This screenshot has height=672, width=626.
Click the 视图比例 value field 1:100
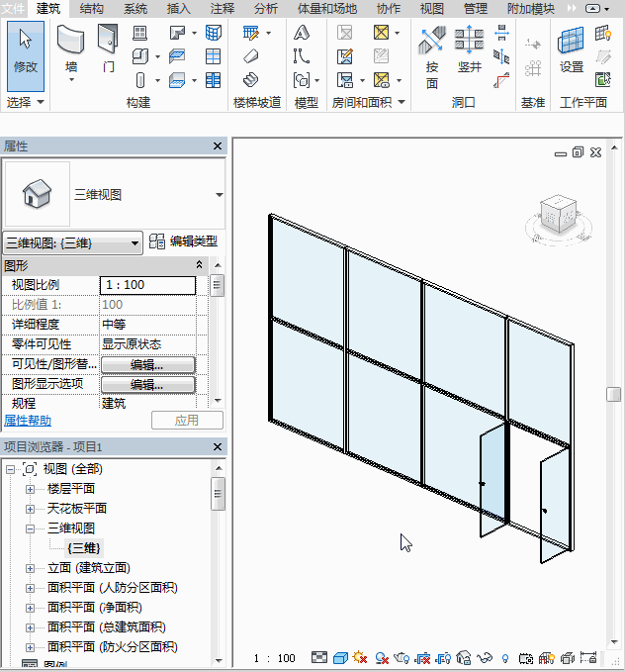[147, 285]
